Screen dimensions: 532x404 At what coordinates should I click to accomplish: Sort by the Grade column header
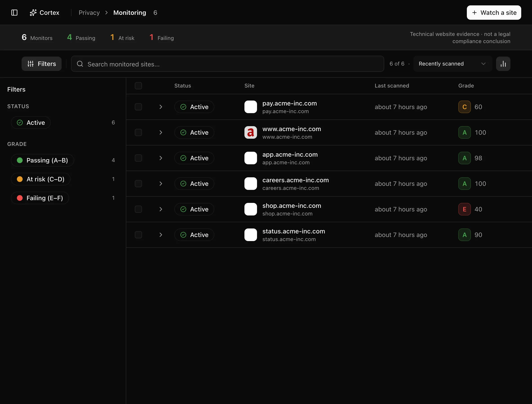(x=466, y=86)
